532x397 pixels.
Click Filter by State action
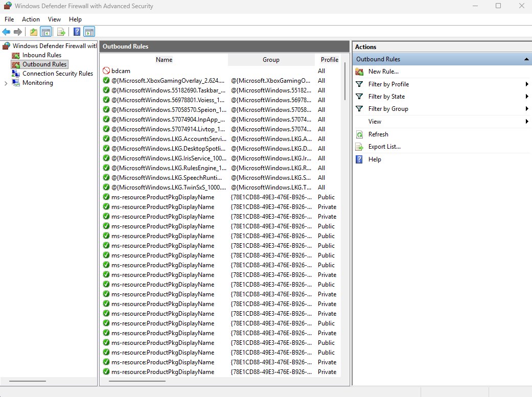(x=386, y=97)
